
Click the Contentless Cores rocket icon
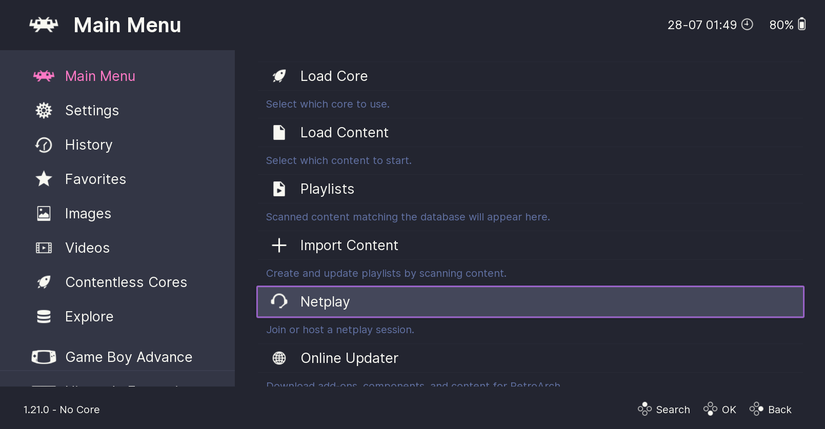click(x=44, y=283)
